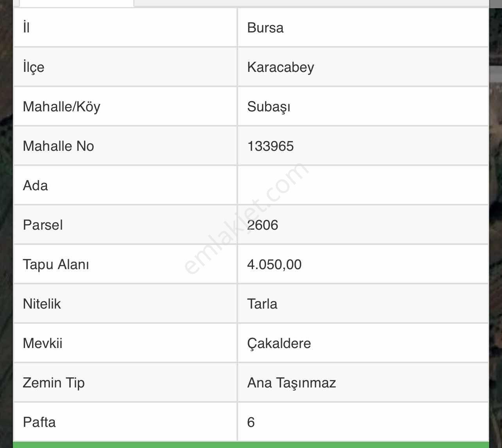Click the gray tab strip beside active tab
The image size is (502, 448).
(x=311, y=3)
